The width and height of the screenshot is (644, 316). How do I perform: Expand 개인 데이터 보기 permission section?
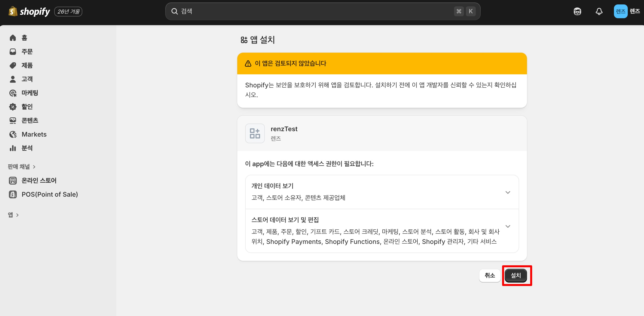[x=508, y=192]
